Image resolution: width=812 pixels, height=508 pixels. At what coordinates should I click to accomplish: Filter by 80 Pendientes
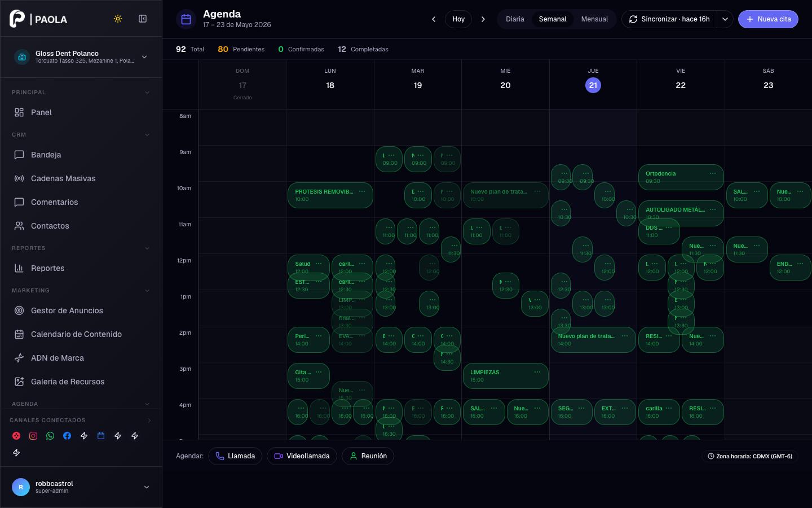tap(241, 49)
